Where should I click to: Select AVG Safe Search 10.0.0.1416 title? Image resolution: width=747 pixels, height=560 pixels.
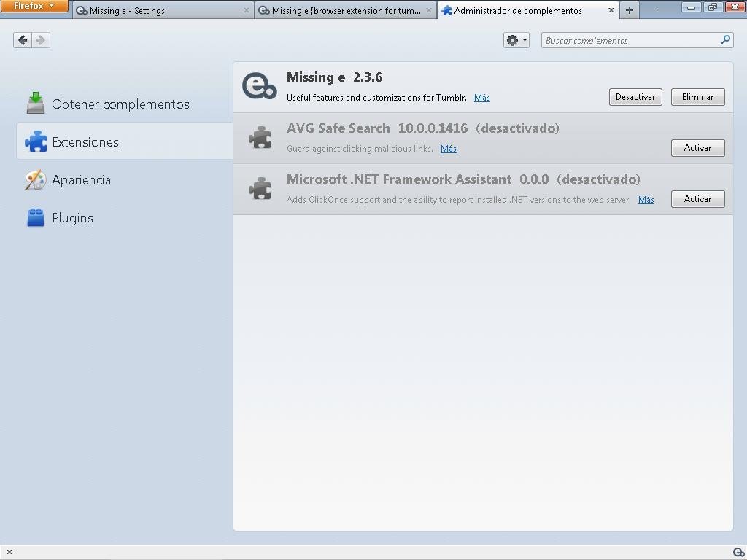point(377,128)
